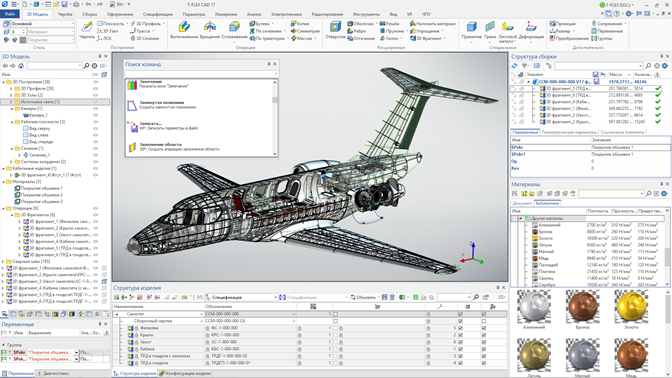Viewport: 672px width, 378px height.
Task: Select the Грани (Faces) tool
Action: tap(490, 31)
